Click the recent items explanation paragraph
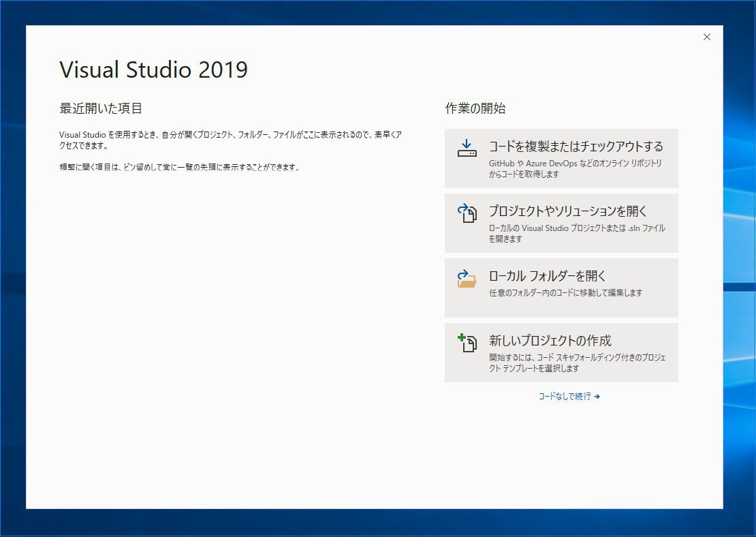Screen dimensions: 756x537 230,140
